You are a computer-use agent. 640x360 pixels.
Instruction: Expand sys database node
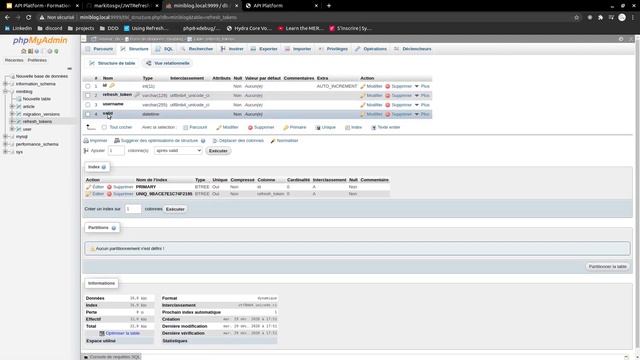click(6, 152)
